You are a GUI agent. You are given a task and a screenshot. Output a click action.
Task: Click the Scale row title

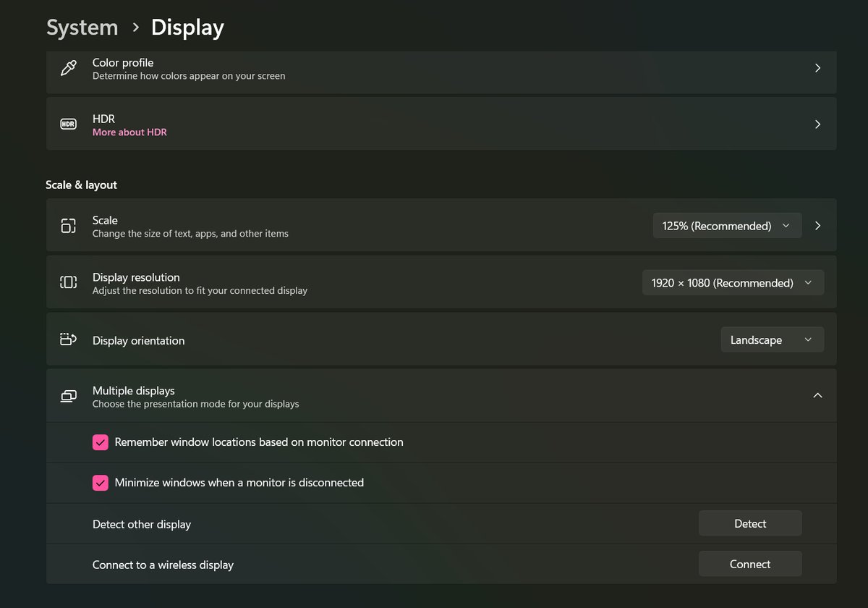pos(105,221)
